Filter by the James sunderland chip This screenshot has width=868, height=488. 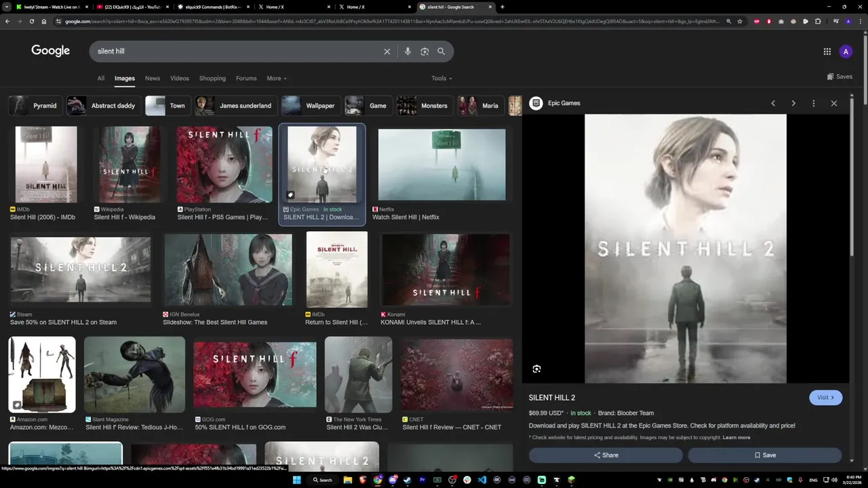tap(236, 106)
